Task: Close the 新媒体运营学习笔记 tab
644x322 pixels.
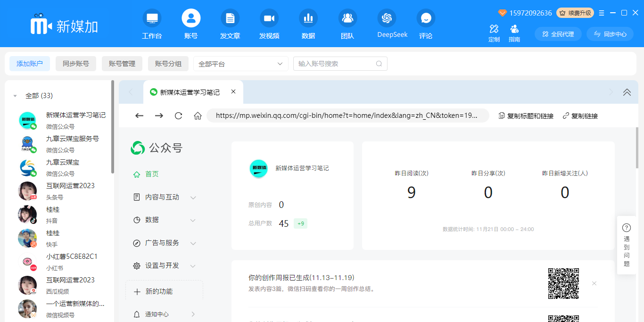Action: pos(233,92)
